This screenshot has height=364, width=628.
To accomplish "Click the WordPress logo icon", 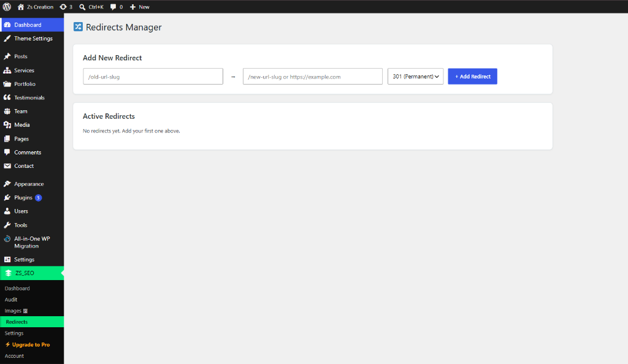I will 7,7.
